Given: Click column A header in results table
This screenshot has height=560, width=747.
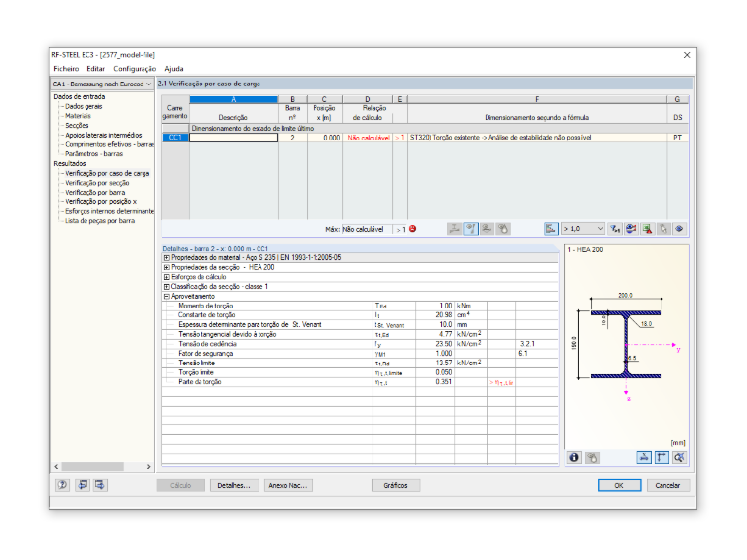Looking at the screenshot, I should [x=234, y=99].
